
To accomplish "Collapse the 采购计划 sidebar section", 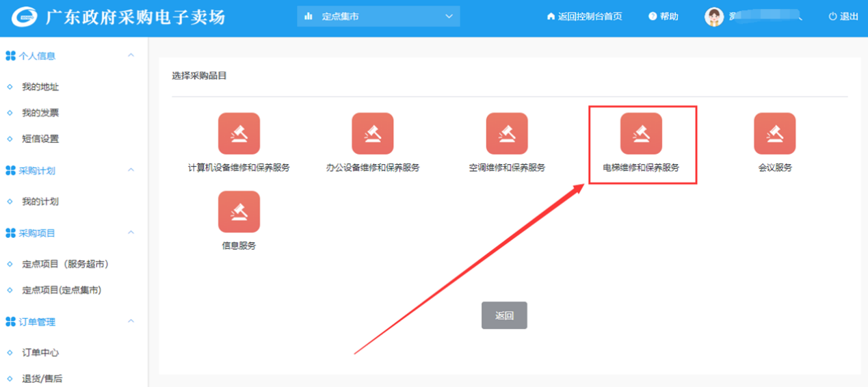I will click(x=131, y=170).
